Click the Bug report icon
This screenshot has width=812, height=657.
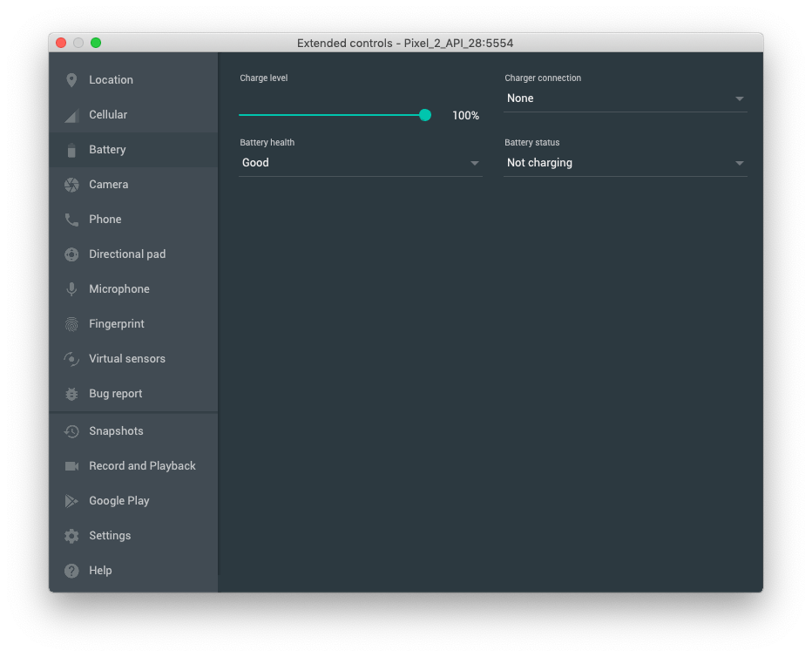pyautogui.click(x=71, y=394)
